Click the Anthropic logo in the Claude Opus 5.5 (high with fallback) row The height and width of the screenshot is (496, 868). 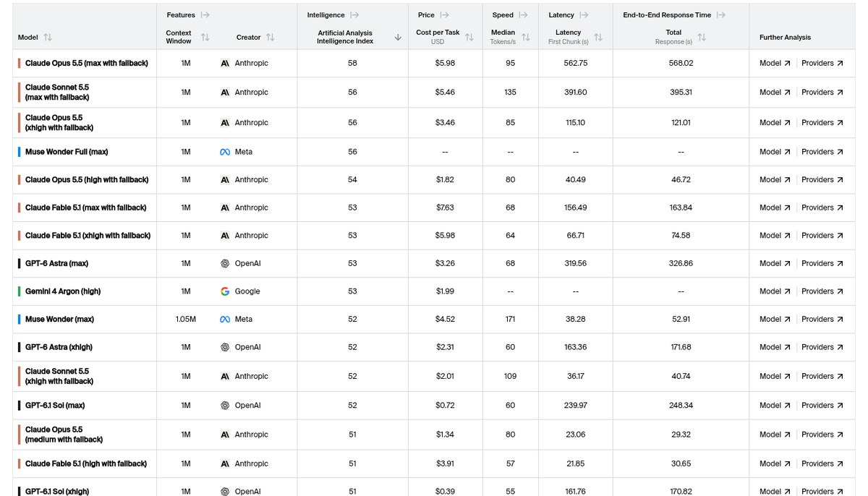[225, 179]
